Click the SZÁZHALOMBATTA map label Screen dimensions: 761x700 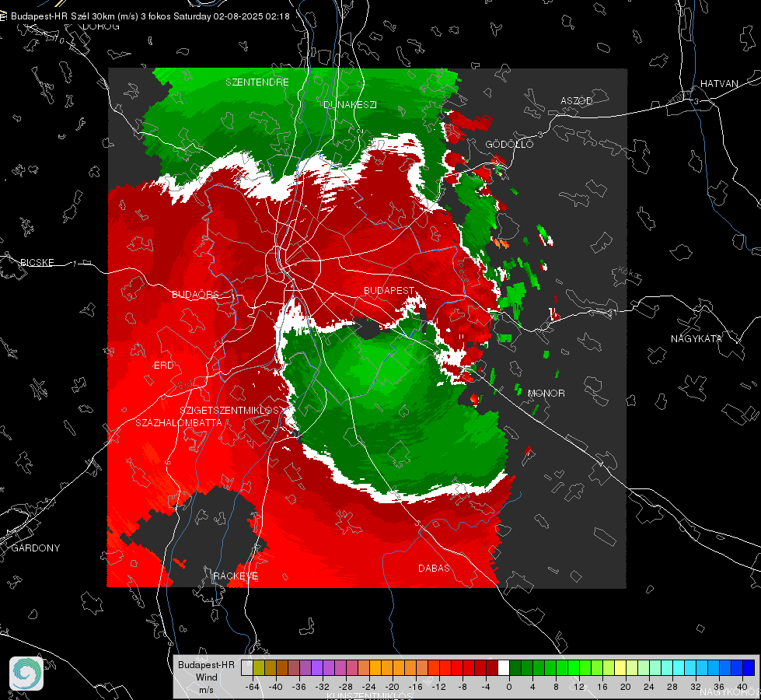tap(179, 422)
